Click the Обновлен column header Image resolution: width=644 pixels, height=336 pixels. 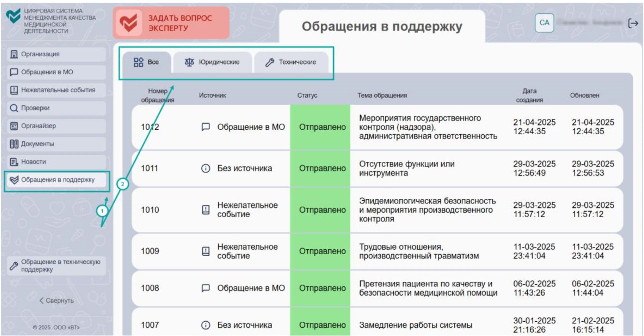[x=584, y=96]
